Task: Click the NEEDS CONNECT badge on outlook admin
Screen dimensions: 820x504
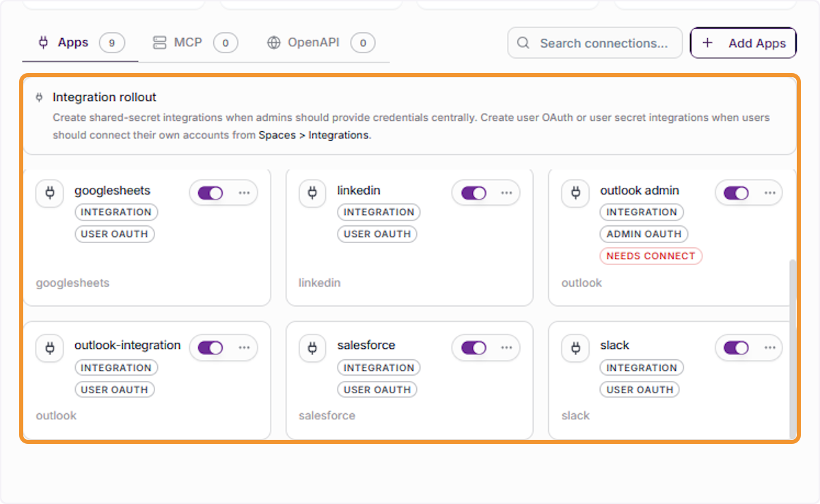Action: click(x=651, y=256)
